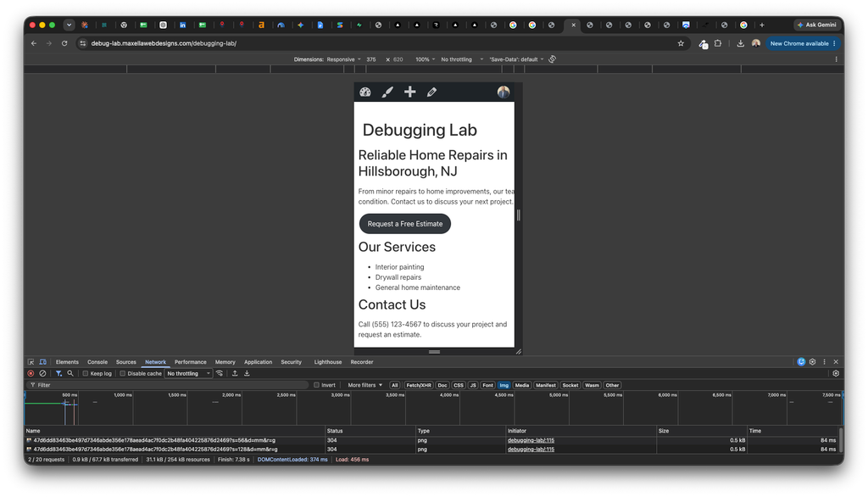Open DevTools settings gear in tab bar

pyautogui.click(x=813, y=362)
